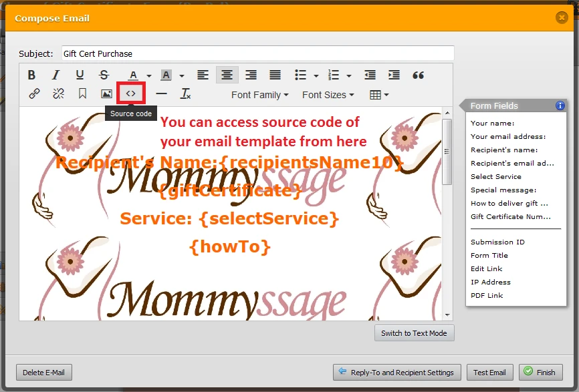Viewport: 579px width, 392px height.
Task: Remove the current link
Action: 57,94
